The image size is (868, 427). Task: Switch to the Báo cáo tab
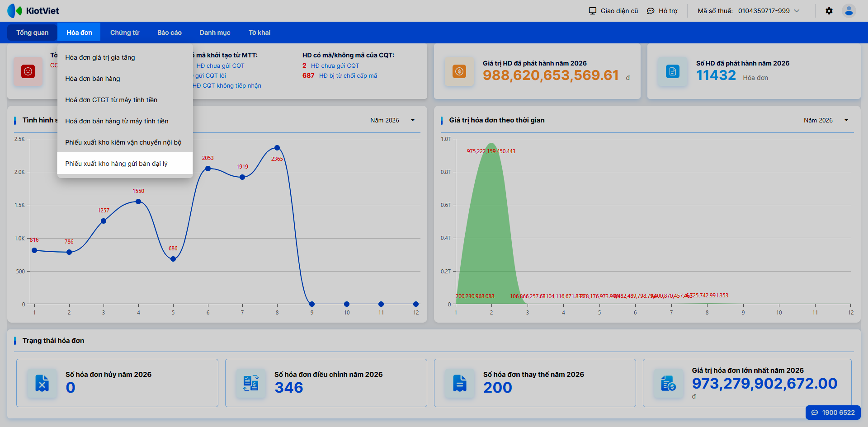[x=170, y=33]
